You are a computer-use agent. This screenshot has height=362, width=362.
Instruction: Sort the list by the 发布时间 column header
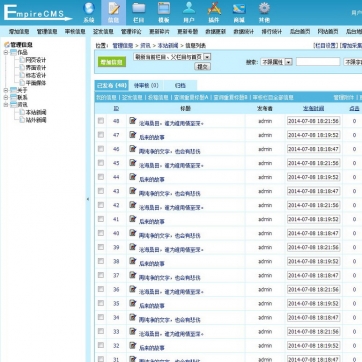tap(313, 108)
